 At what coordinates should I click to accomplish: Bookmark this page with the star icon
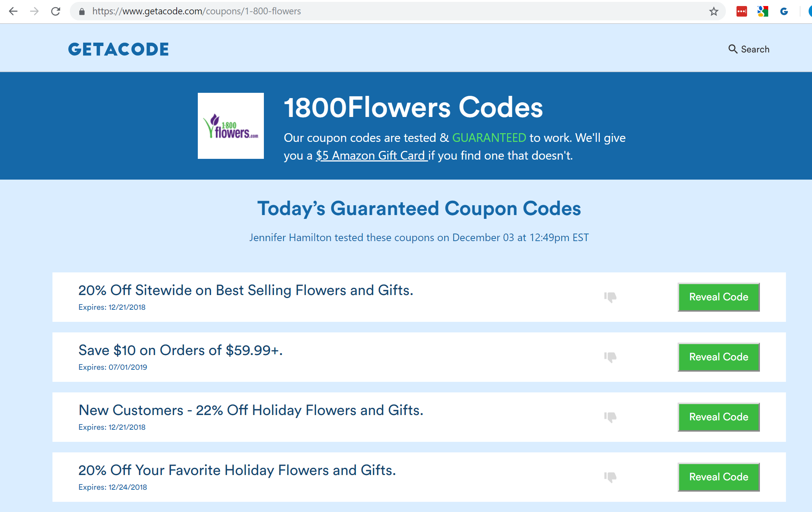pos(713,11)
